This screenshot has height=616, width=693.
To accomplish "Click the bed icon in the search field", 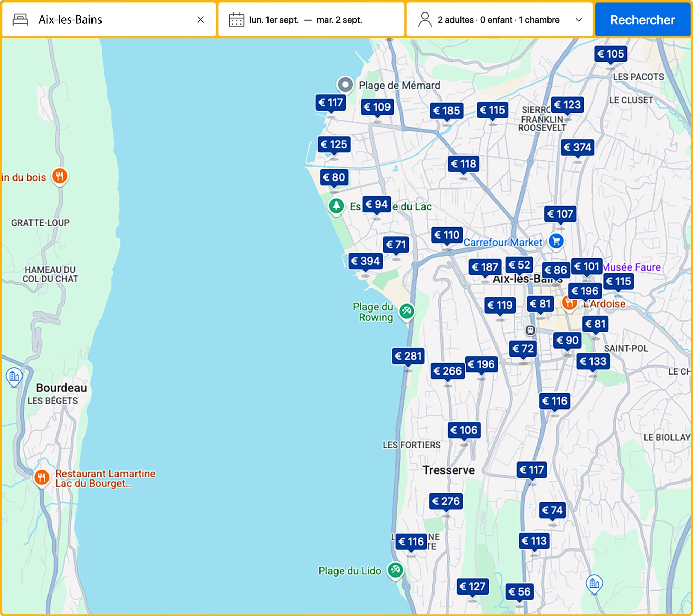I will [x=20, y=20].
